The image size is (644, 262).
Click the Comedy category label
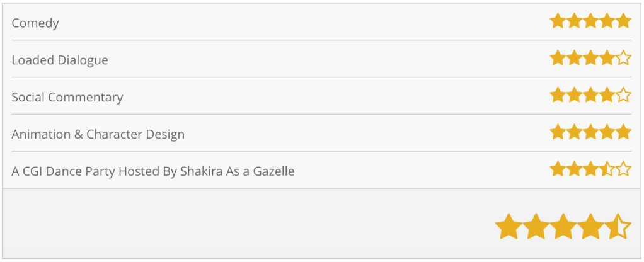point(35,23)
